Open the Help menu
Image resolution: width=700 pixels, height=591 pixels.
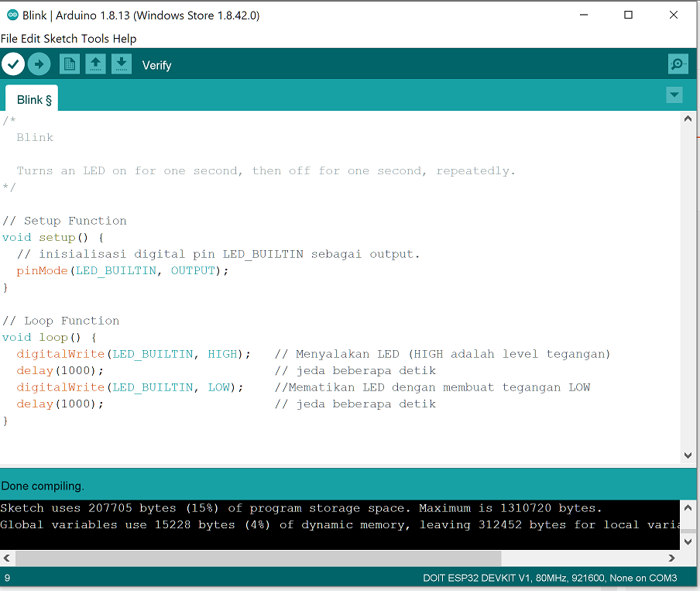pos(125,39)
